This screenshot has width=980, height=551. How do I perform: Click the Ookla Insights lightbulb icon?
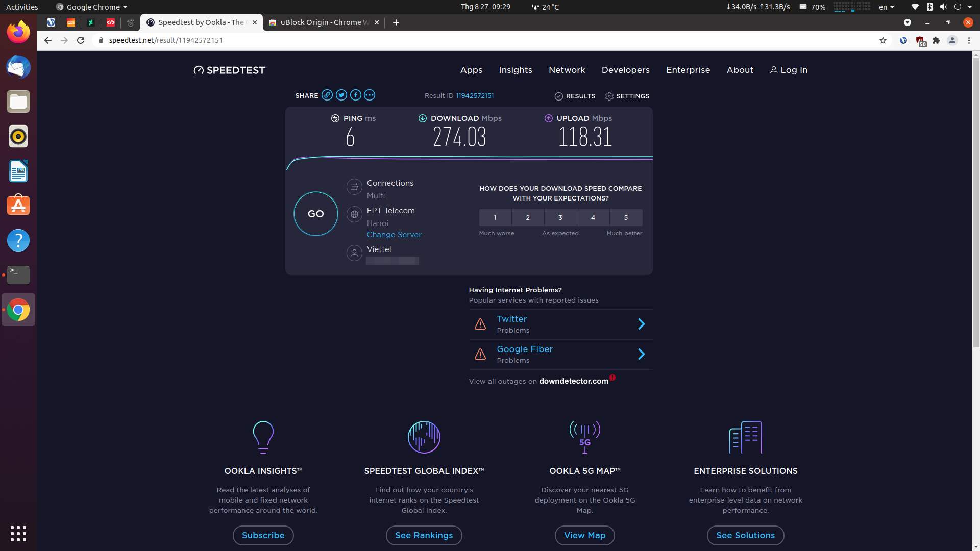(263, 437)
